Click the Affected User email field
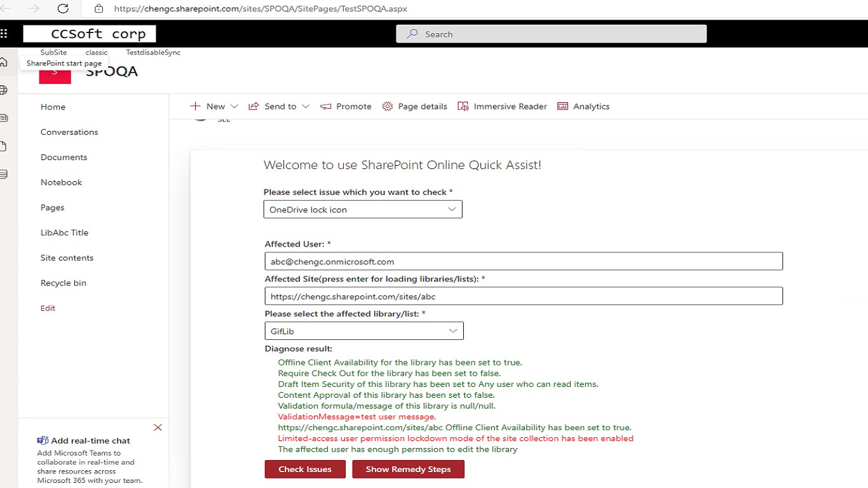868x488 pixels. (x=524, y=261)
